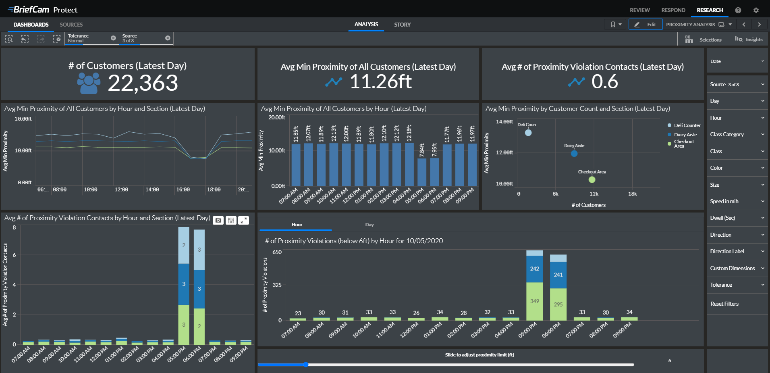770x373 pixels.
Task: Switch to the Research tab
Action: pyautogui.click(x=709, y=10)
